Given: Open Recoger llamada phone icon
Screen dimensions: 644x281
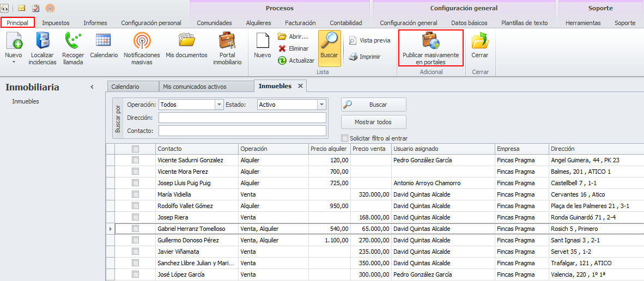Looking at the screenshot, I should point(73,42).
